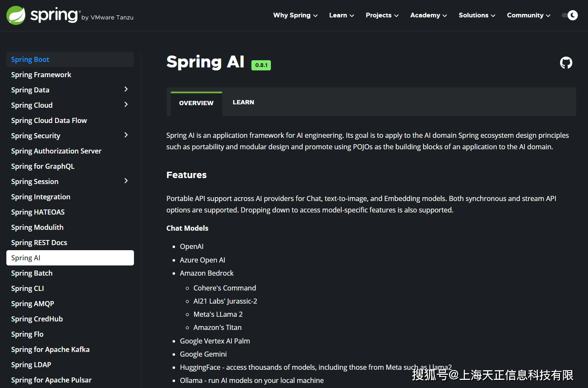Toggle the dark mode switch
The height and width of the screenshot is (388, 588).
pos(569,15)
